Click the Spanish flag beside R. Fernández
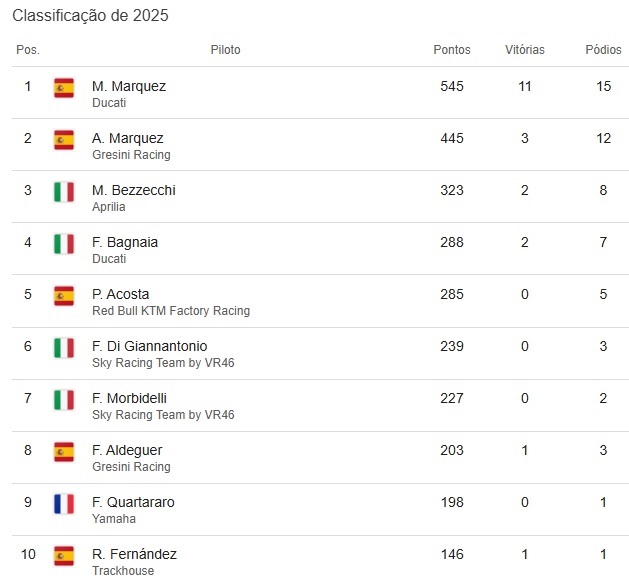This screenshot has height=581, width=629. 64,556
